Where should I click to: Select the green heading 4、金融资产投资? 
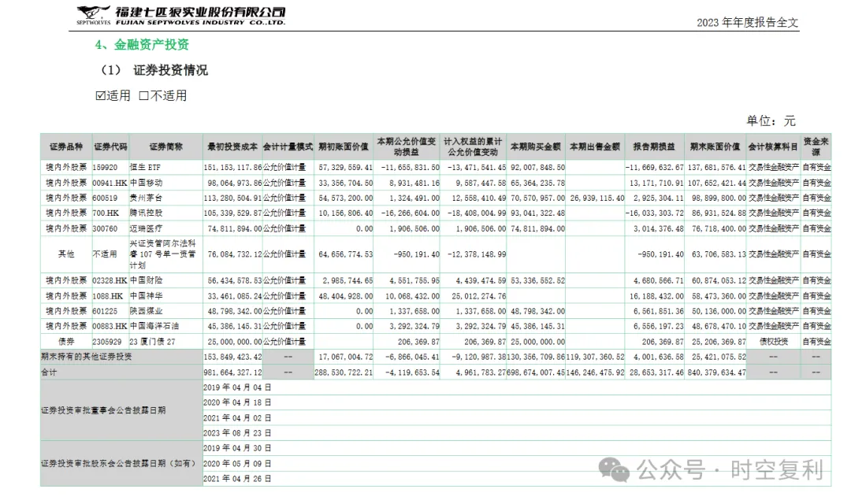(142, 44)
